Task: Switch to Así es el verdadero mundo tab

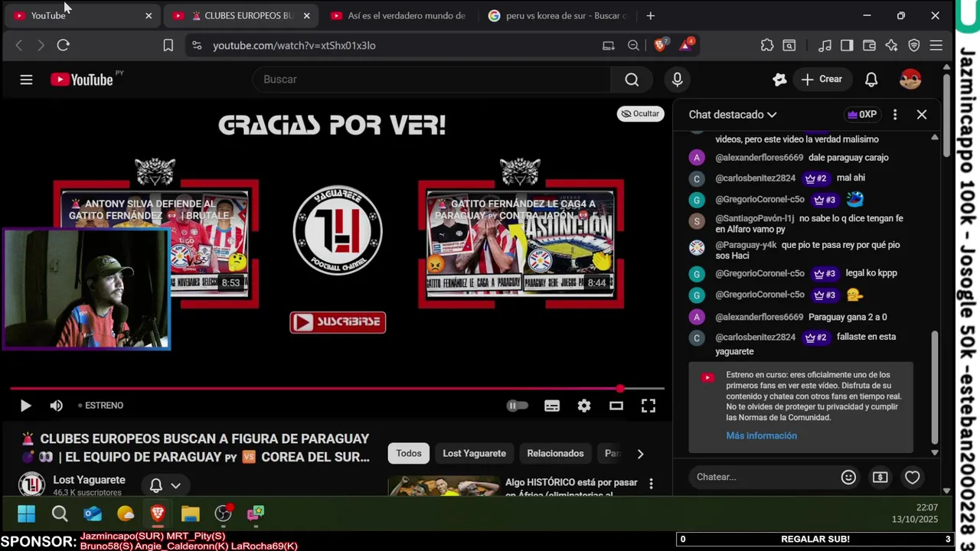Action: (398, 15)
